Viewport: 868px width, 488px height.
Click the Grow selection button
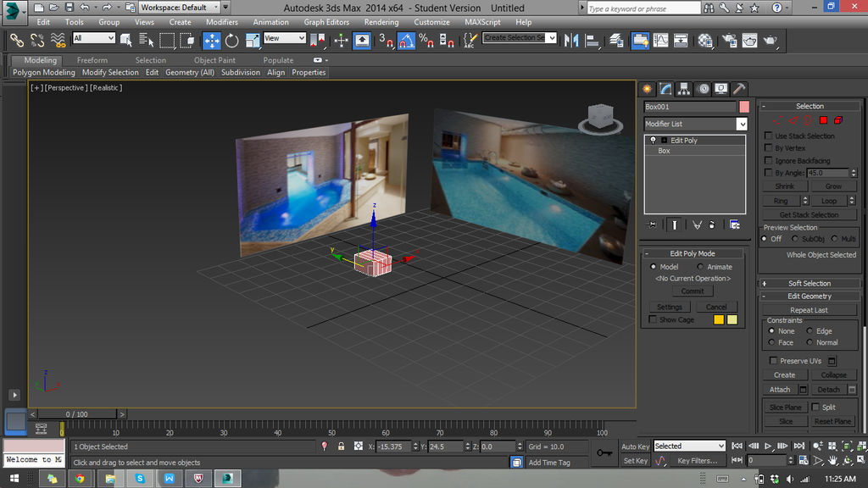(x=833, y=186)
